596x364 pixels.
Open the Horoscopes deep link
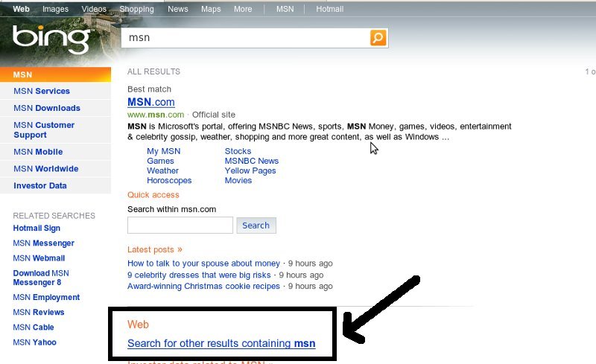tap(169, 180)
